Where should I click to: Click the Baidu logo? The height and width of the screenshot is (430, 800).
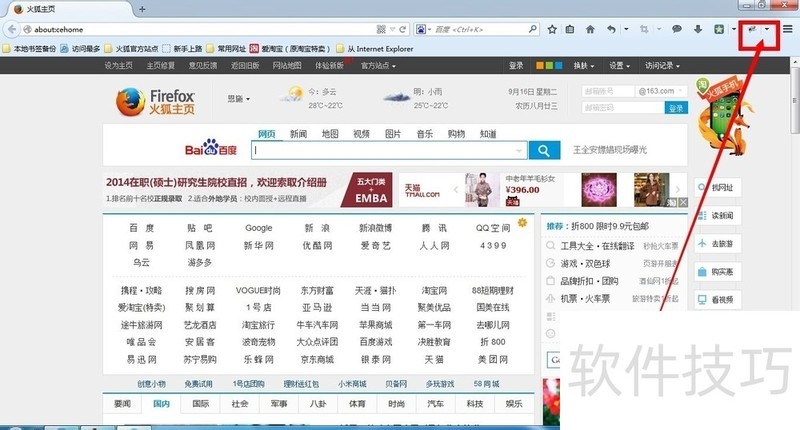click(211, 147)
